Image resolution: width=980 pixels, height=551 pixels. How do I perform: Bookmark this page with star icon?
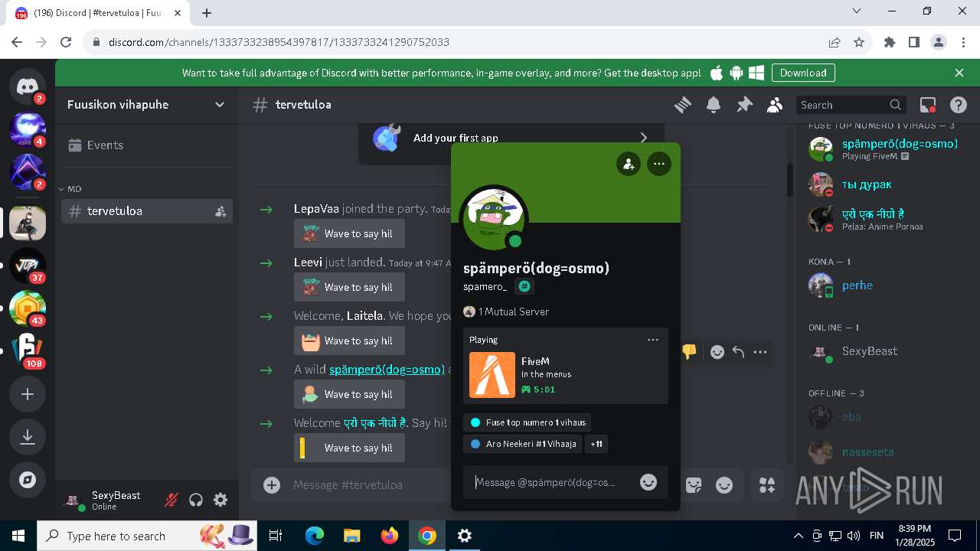pyautogui.click(x=859, y=42)
